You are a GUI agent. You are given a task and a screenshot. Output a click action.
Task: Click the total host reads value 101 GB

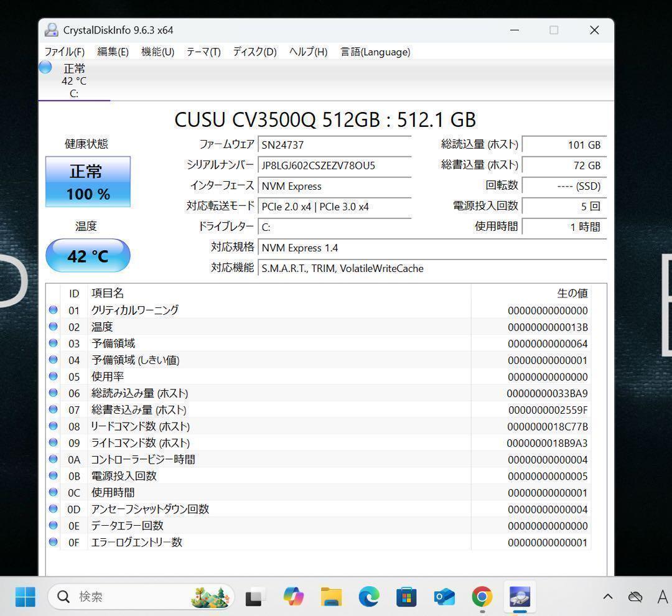point(564,144)
